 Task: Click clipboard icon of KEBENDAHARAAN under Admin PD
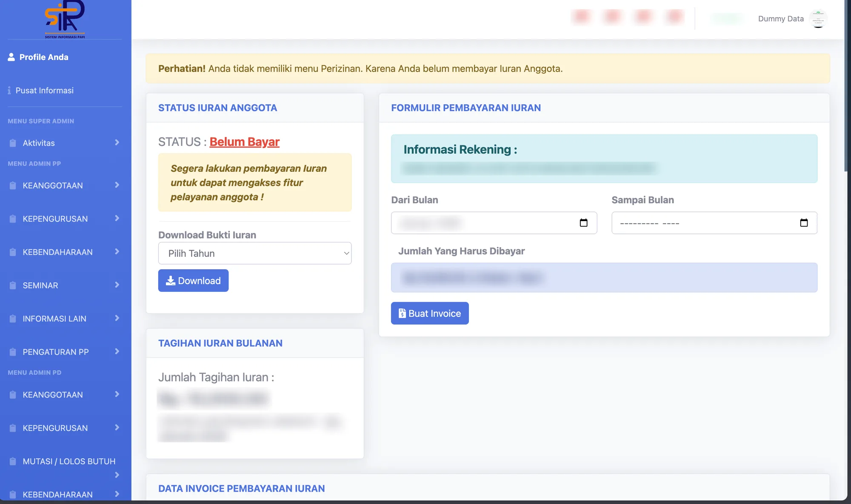(13, 495)
